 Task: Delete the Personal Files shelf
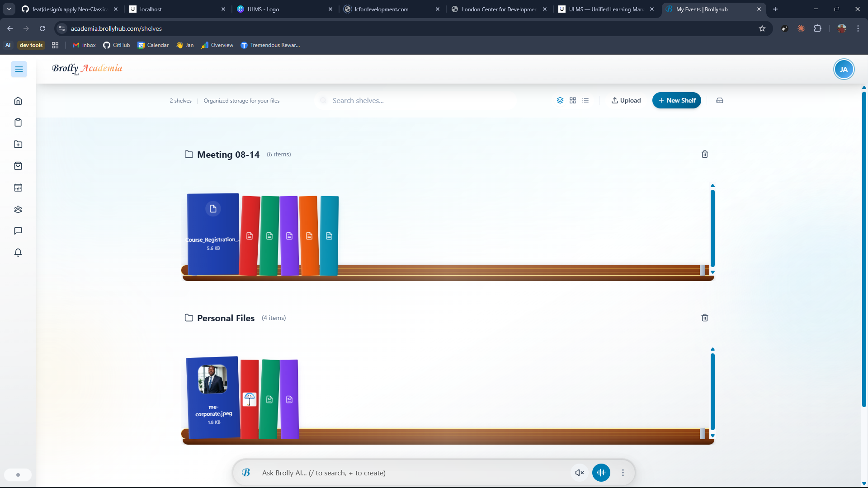coord(705,318)
